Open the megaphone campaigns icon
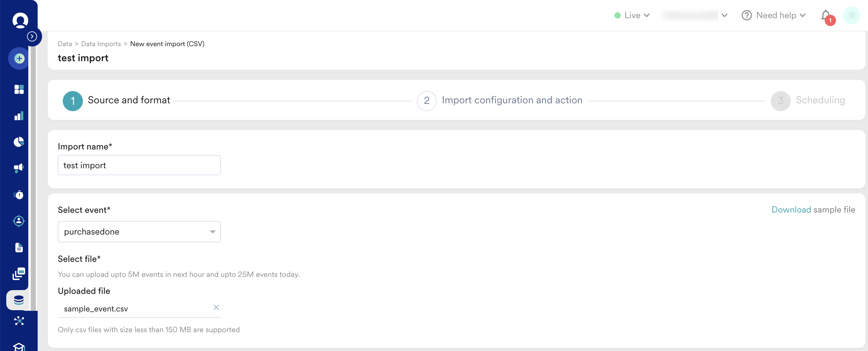The width and height of the screenshot is (868, 351). pyautogui.click(x=19, y=168)
